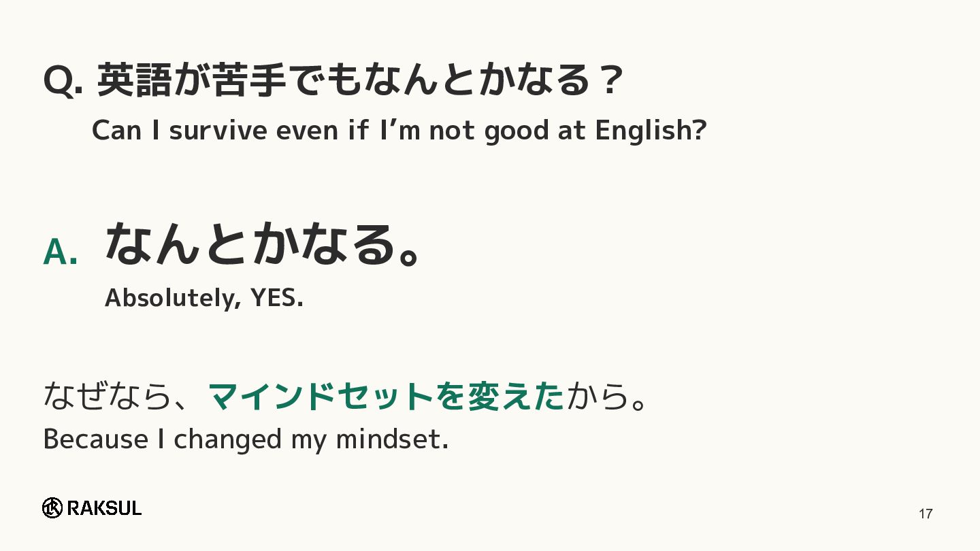The width and height of the screenshot is (980, 551).
Task: Click the RAKSUL circular logo icon
Action: [x=52, y=507]
